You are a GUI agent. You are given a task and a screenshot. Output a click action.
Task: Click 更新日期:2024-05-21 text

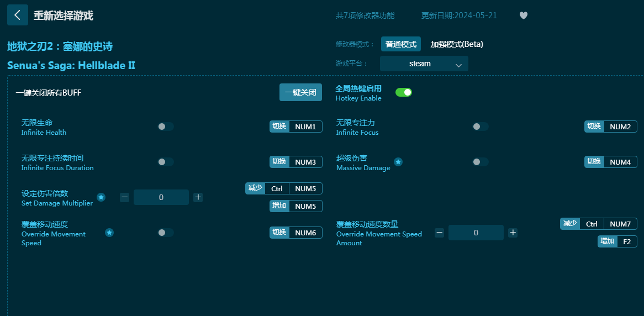[459, 15]
